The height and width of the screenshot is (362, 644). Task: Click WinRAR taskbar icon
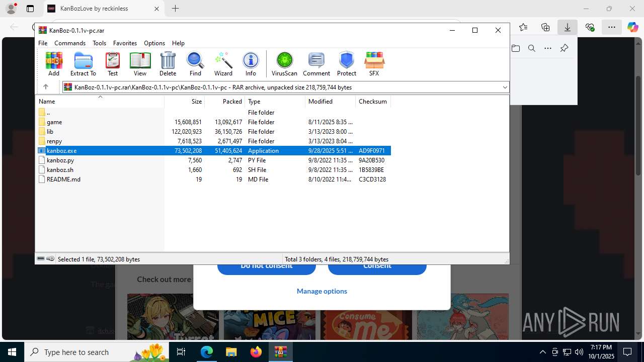(281, 352)
